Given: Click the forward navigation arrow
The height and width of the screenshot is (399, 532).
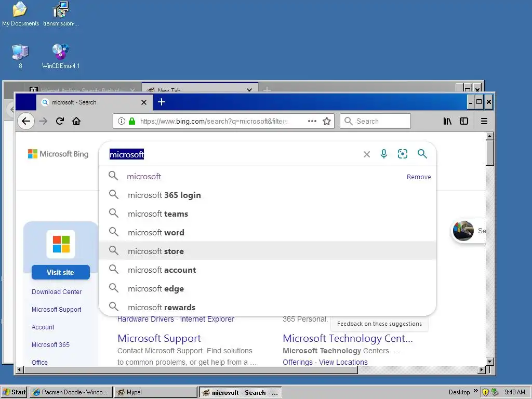Looking at the screenshot, I should tap(43, 121).
